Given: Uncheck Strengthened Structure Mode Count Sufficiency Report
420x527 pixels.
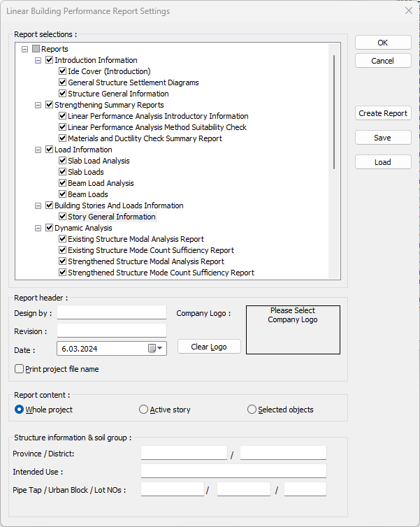Looking at the screenshot, I should tap(62, 273).
